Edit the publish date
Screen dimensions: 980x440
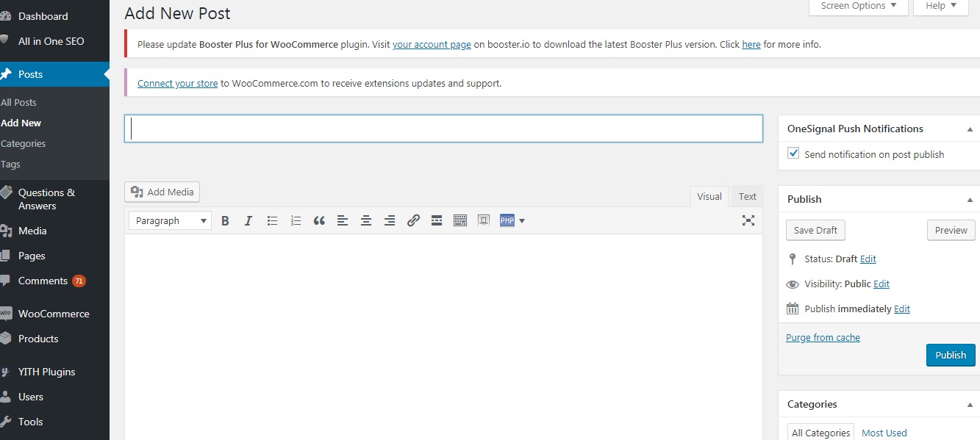pos(902,309)
